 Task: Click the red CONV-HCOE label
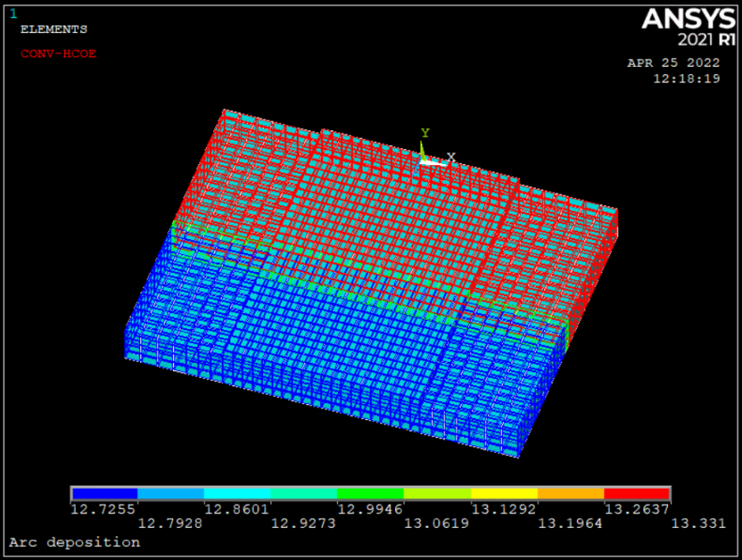click(x=59, y=54)
